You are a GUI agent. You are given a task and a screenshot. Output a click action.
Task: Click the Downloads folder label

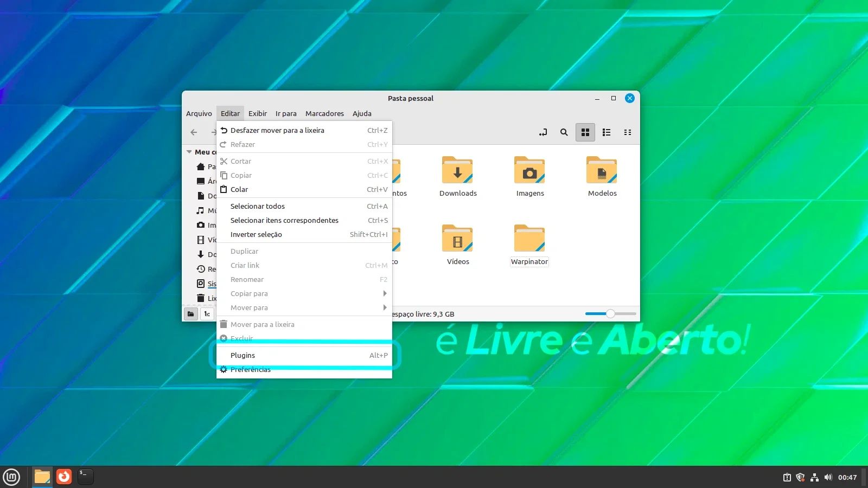pyautogui.click(x=458, y=193)
